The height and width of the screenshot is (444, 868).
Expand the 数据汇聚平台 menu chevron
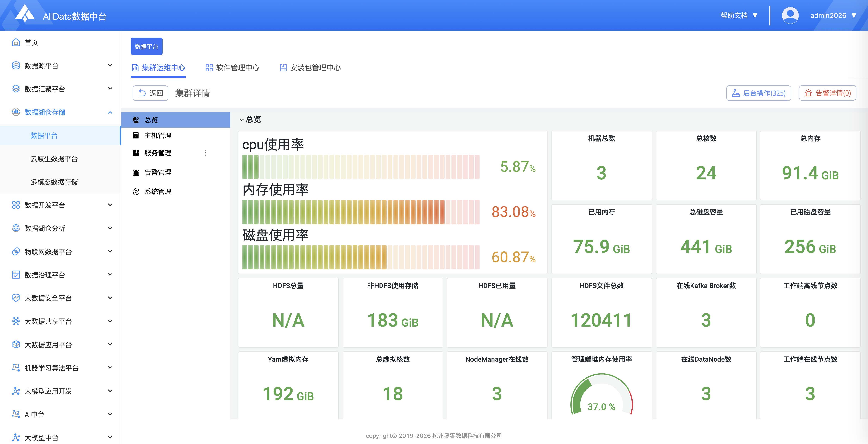[110, 89]
